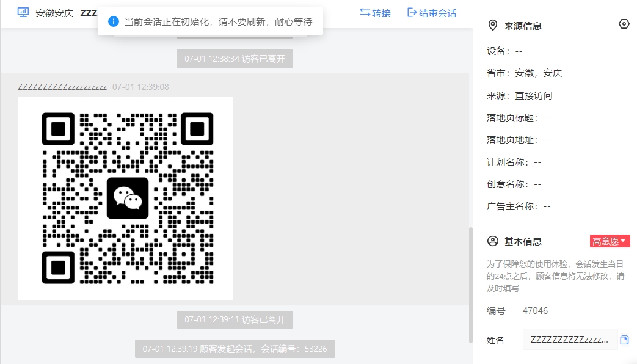
Task: Click the 计划名称 row
Action: point(514,162)
